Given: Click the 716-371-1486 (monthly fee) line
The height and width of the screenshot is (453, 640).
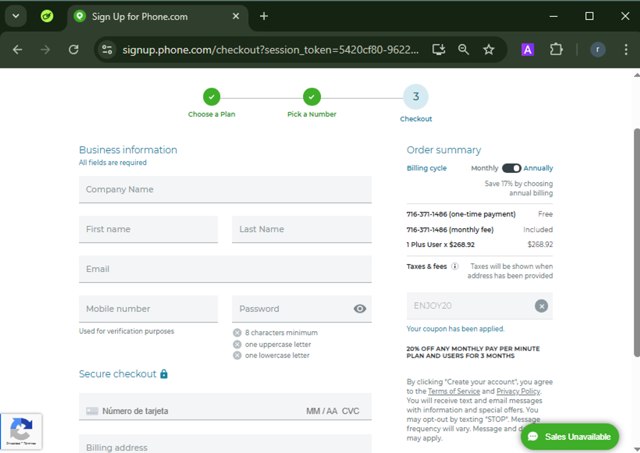Looking at the screenshot, I should (480, 230).
